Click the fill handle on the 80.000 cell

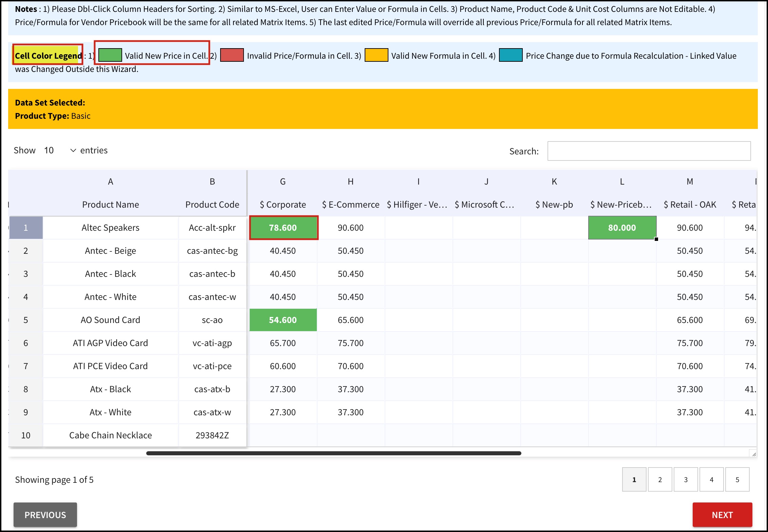656,239
